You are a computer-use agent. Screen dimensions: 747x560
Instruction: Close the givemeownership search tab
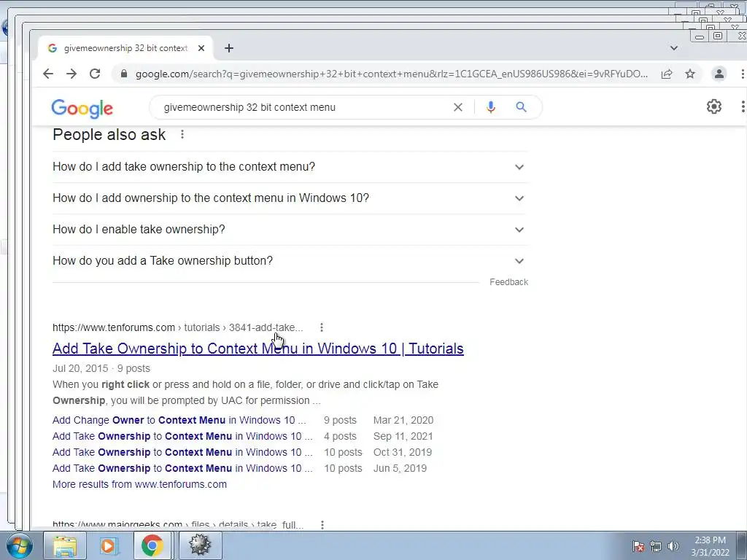201,48
